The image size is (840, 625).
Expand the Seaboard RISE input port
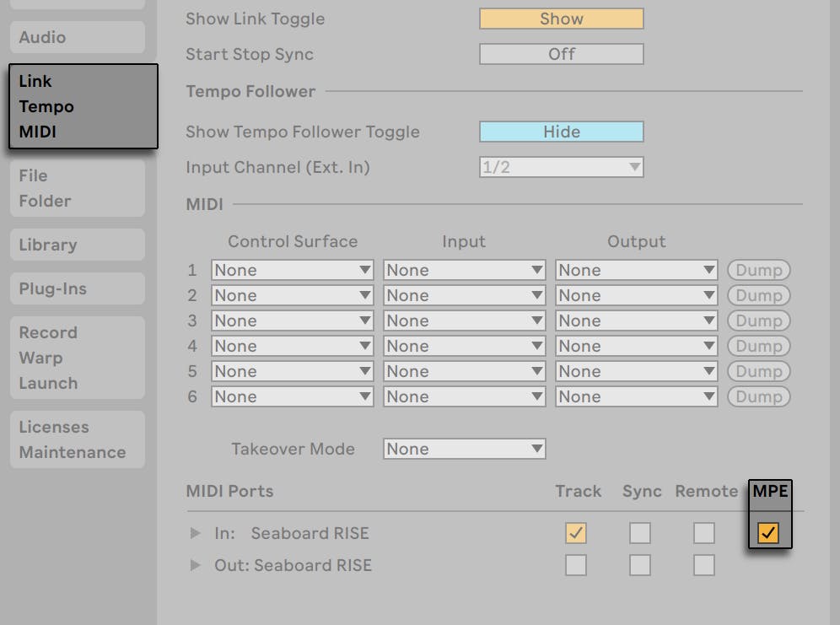click(195, 533)
